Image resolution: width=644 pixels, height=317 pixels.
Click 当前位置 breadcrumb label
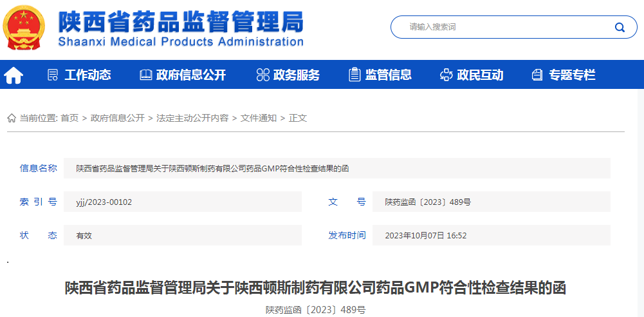(x=38, y=118)
